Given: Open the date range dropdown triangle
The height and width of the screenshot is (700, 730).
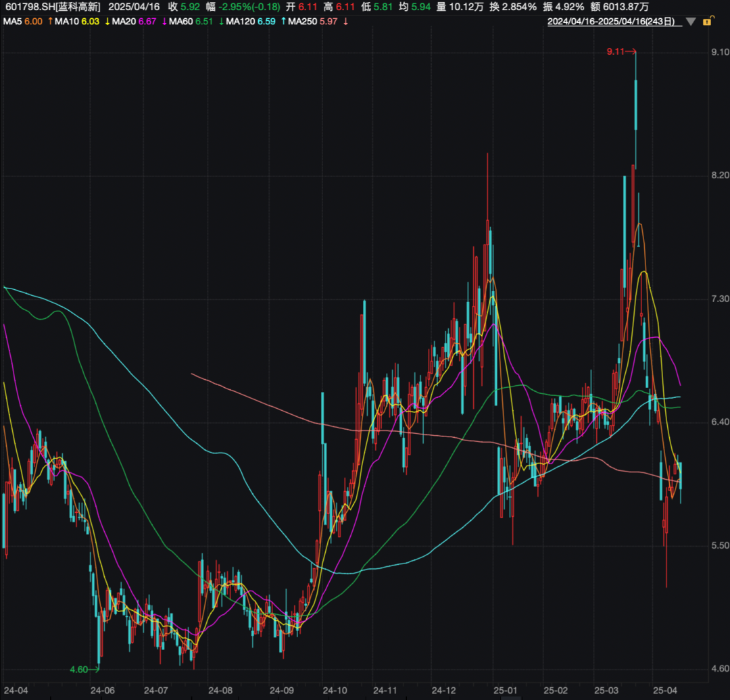Looking at the screenshot, I should click(690, 22).
